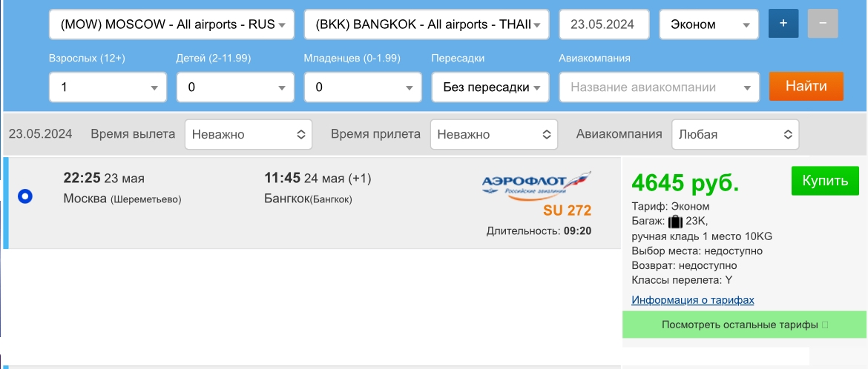Screen dimensions: 868x369
Task: Click the 23.05.2024 date field
Action: click(x=604, y=24)
